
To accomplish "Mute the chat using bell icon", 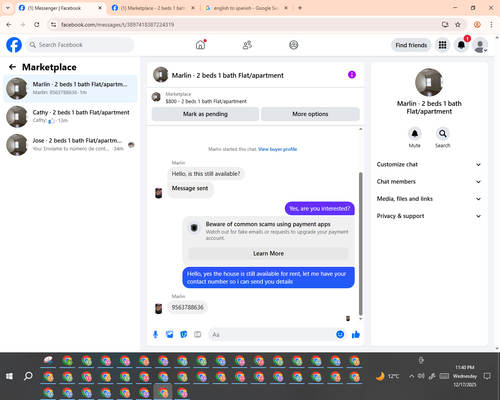I will pos(415,134).
